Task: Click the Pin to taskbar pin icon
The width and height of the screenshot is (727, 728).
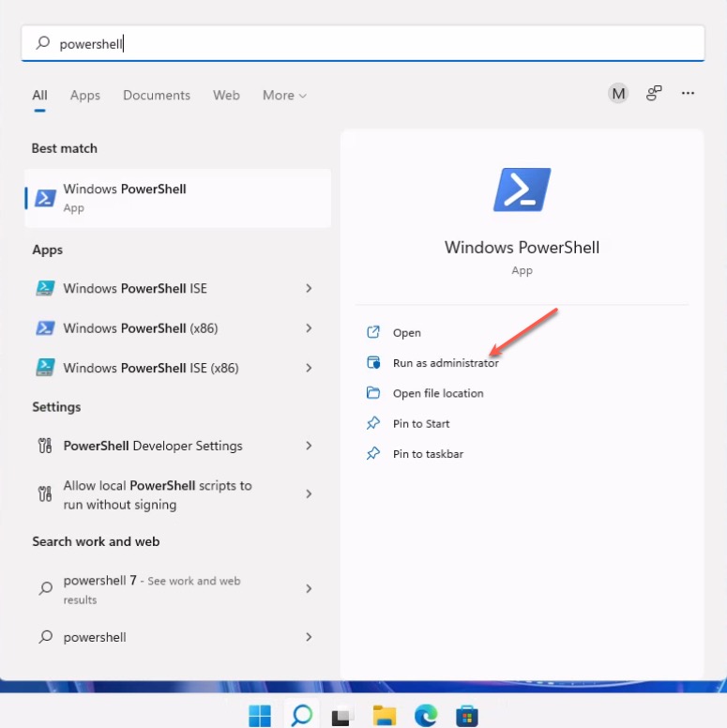Action: click(373, 453)
